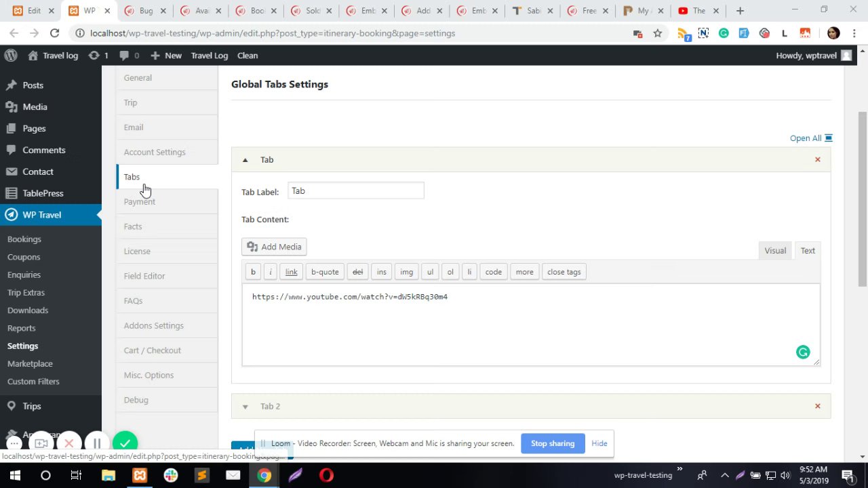Click the code quicktag button
Screen dimensions: 868x488
click(493, 272)
